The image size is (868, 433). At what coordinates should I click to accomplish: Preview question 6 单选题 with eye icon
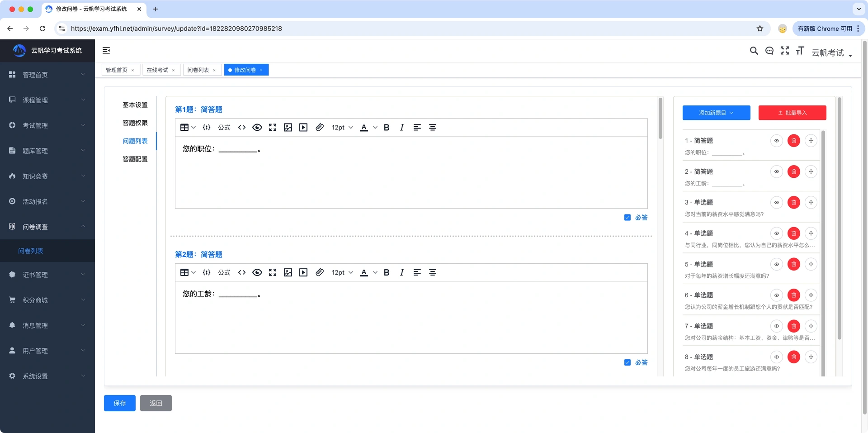pos(777,295)
